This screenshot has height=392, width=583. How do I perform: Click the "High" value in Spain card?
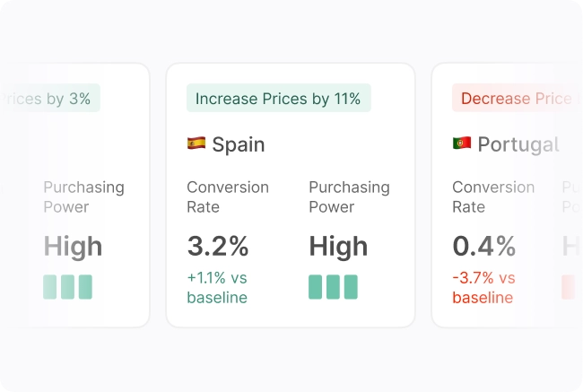coord(340,246)
